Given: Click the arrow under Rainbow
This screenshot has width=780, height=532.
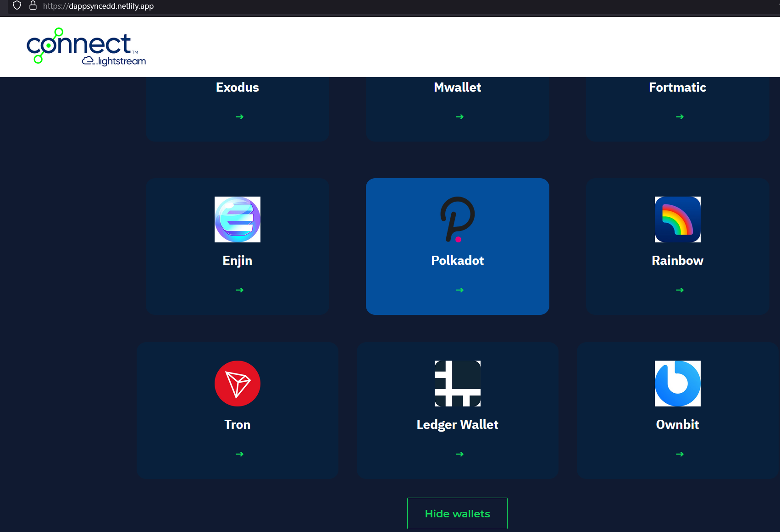Looking at the screenshot, I should click(680, 290).
